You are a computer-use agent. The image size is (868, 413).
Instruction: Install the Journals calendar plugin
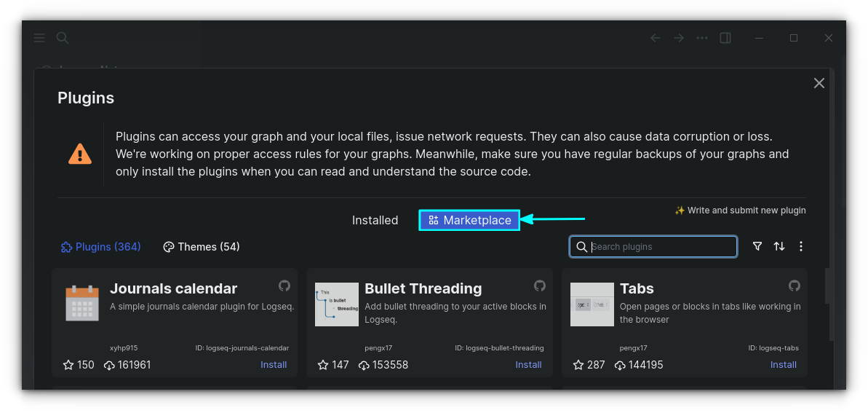(274, 365)
